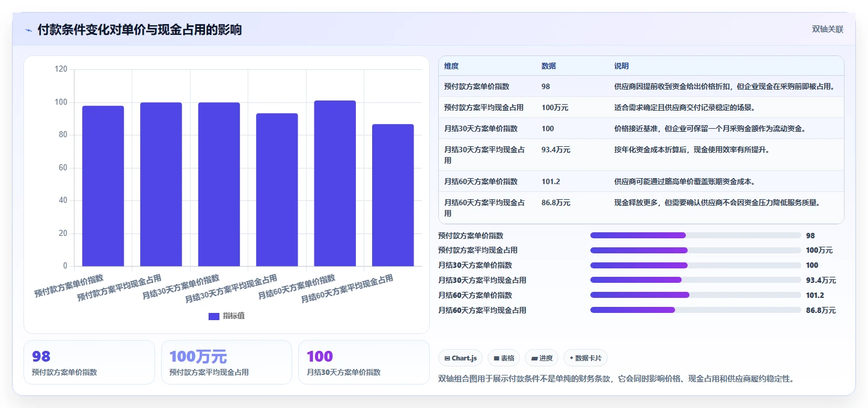868x408 pixels.
Task: Click the table icon in the 表格 chip
Action: pos(497,358)
